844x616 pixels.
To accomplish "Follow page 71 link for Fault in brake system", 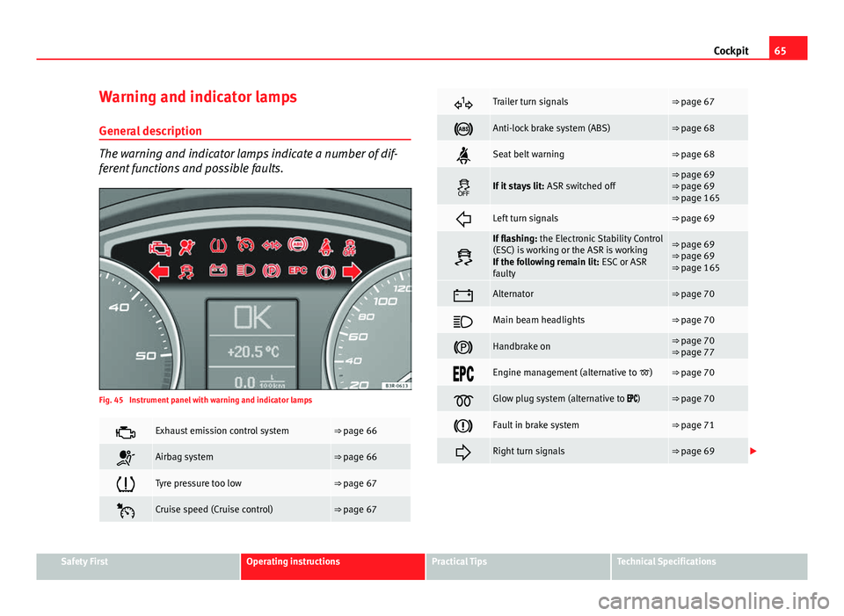I will tap(694, 425).
